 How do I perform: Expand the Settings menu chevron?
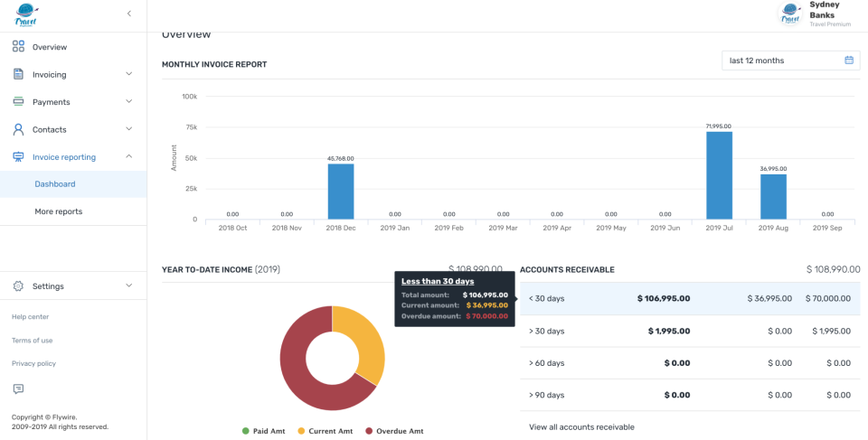(128, 286)
